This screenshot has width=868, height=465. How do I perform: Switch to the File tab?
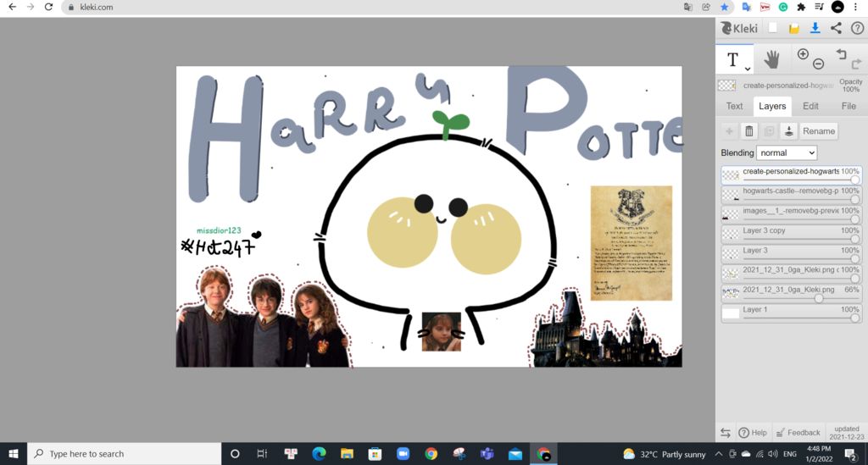tap(848, 106)
